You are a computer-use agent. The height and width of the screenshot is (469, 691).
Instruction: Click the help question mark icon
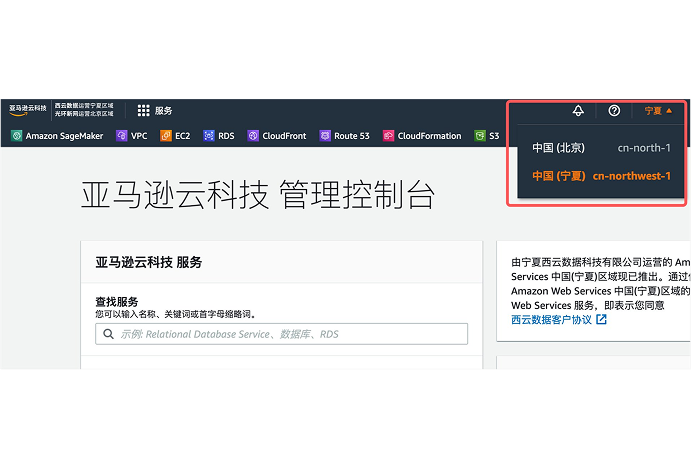(x=614, y=111)
